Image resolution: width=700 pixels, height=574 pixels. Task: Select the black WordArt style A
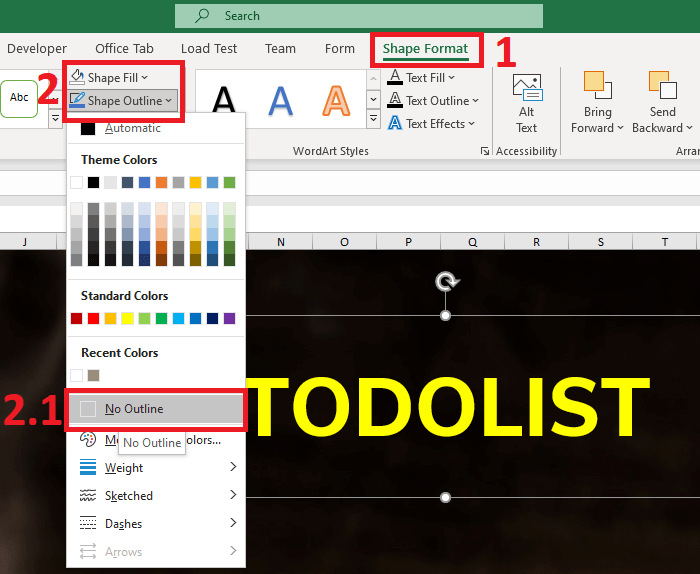(226, 100)
